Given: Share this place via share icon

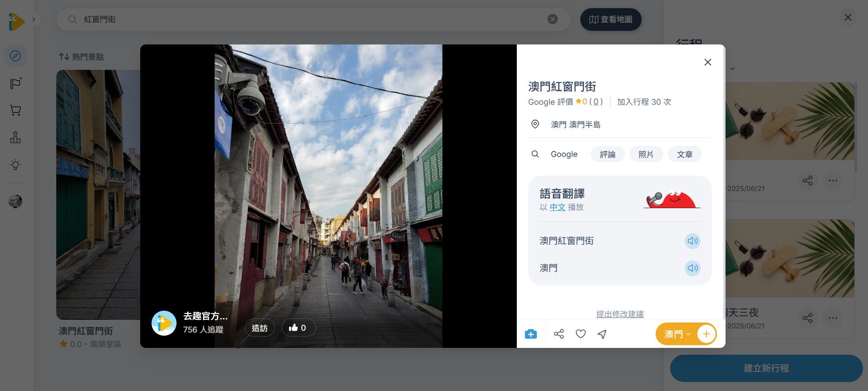Looking at the screenshot, I should click(559, 334).
